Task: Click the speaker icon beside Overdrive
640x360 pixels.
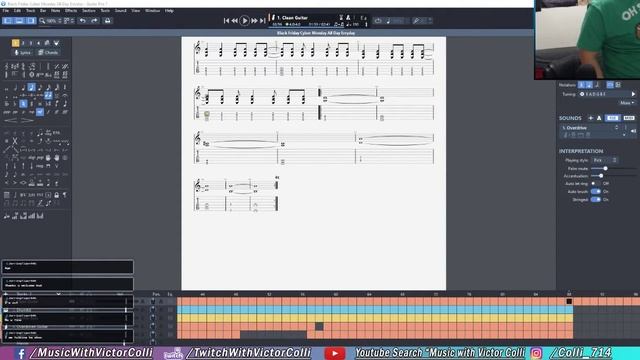Action: [x=633, y=131]
